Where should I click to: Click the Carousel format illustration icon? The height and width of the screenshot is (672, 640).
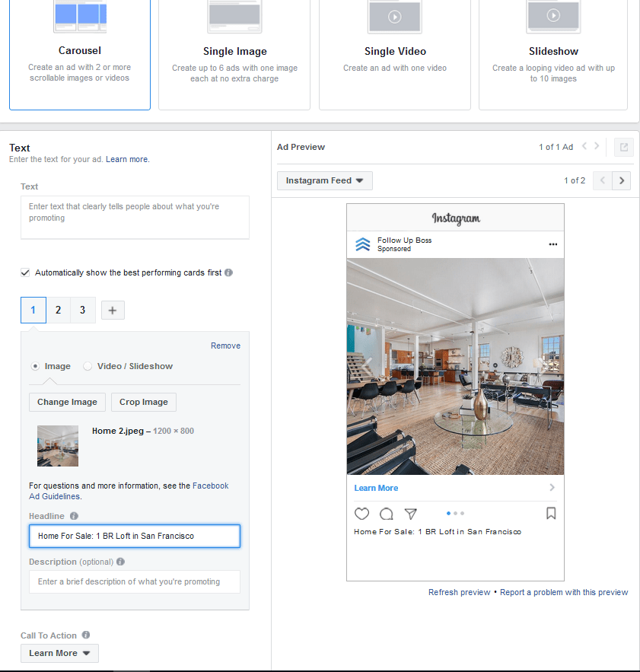click(x=80, y=16)
